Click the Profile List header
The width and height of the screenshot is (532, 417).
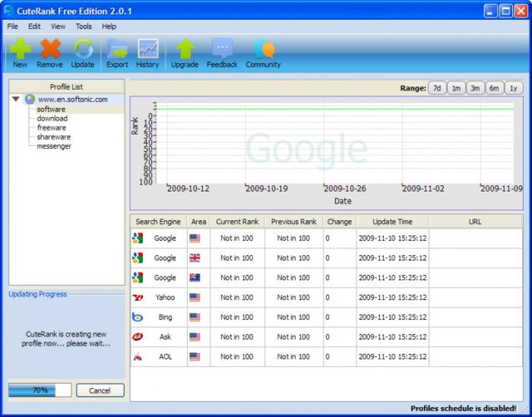click(x=67, y=87)
